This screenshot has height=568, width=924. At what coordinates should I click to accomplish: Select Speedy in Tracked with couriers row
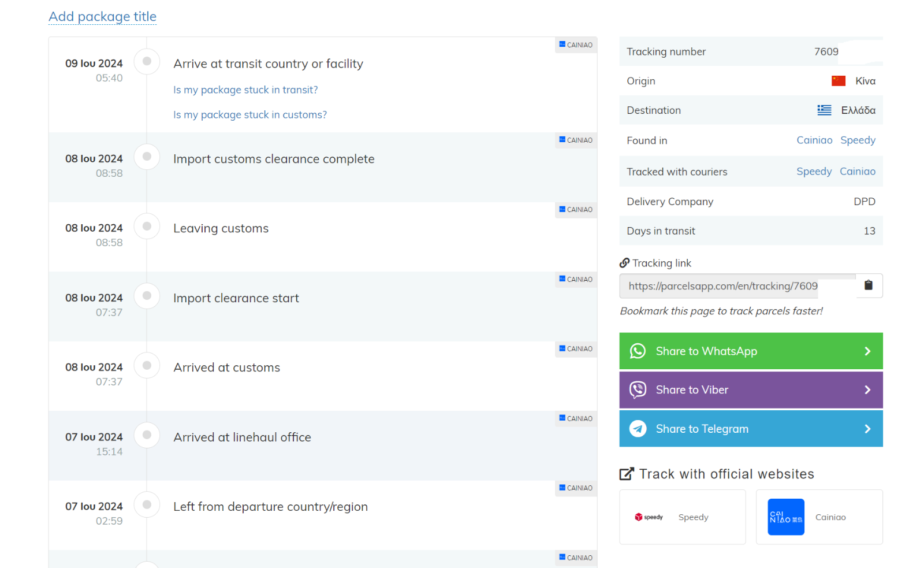[x=814, y=172]
